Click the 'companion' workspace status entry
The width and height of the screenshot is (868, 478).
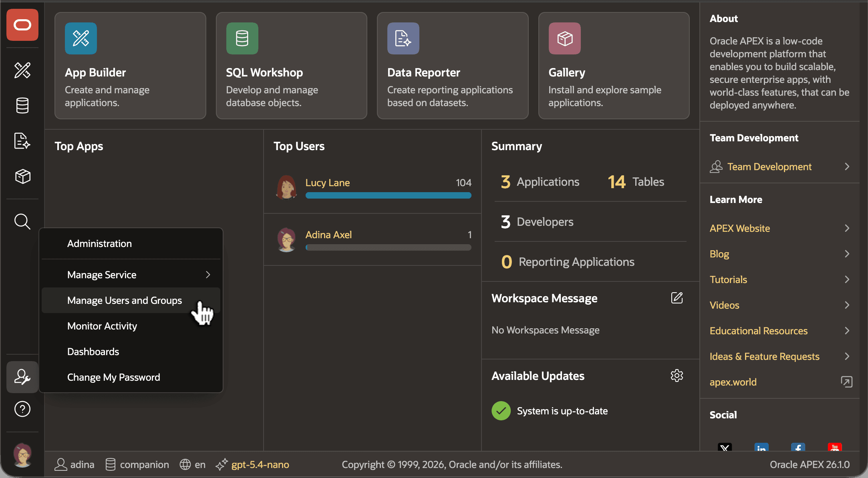(137, 464)
